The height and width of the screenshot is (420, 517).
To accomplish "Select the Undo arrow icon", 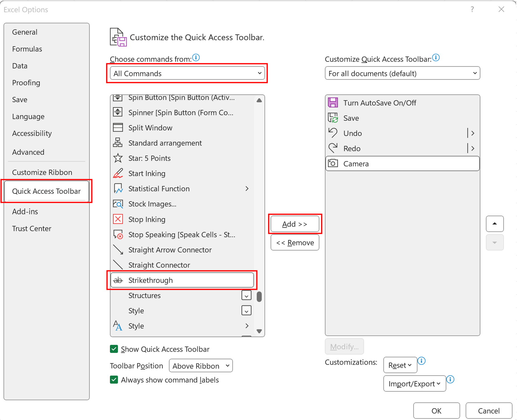I will 333,133.
